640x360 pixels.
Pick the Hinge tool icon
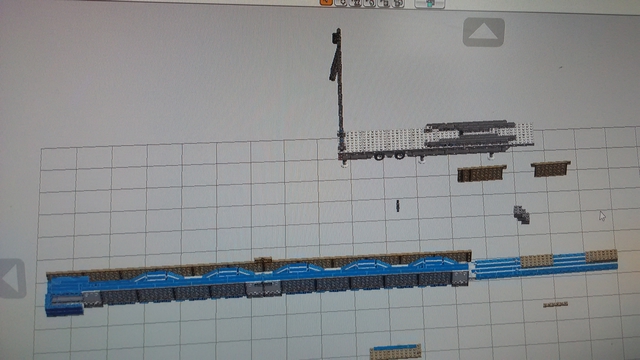pyautogui.click(x=356, y=2)
